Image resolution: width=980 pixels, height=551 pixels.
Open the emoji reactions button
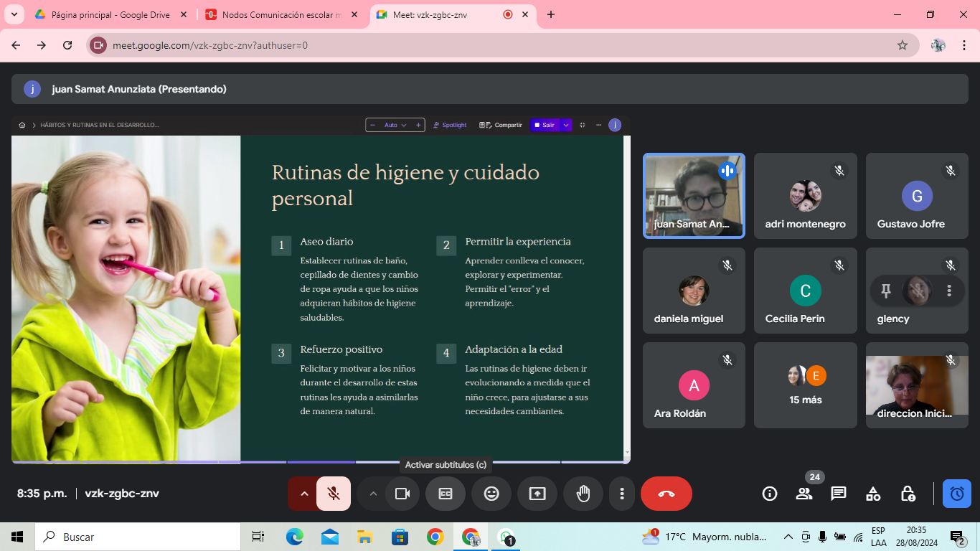click(x=491, y=494)
